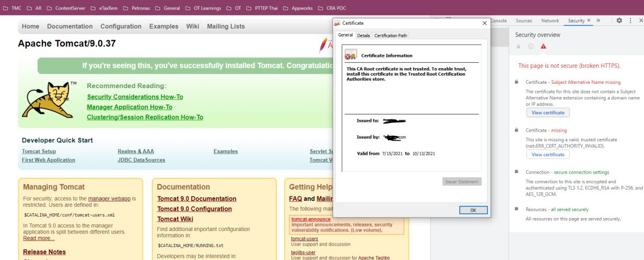The image size is (644, 260).
Task: Open the Petronas bookmarks folder
Action: (137, 8)
